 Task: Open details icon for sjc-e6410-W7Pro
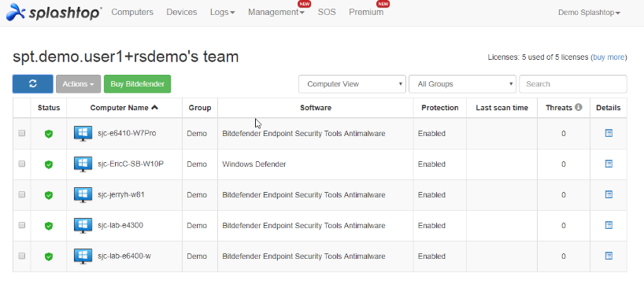point(609,133)
